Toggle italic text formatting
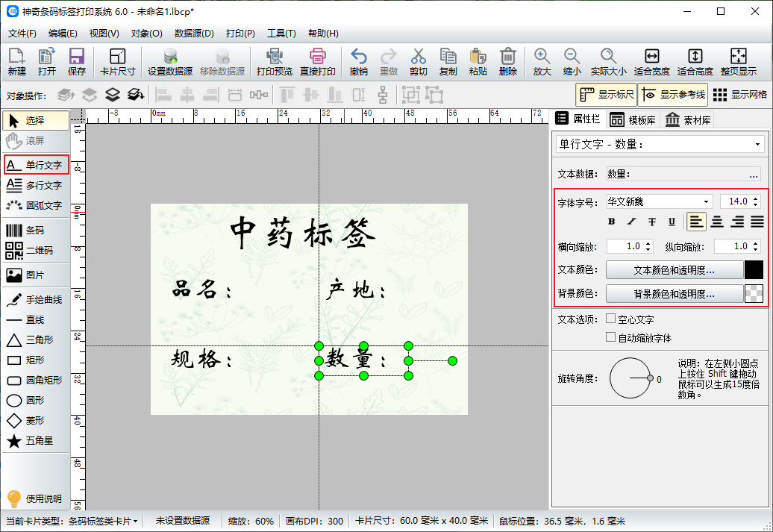Viewport: 773px width, 532px height. tap(631, 222)
